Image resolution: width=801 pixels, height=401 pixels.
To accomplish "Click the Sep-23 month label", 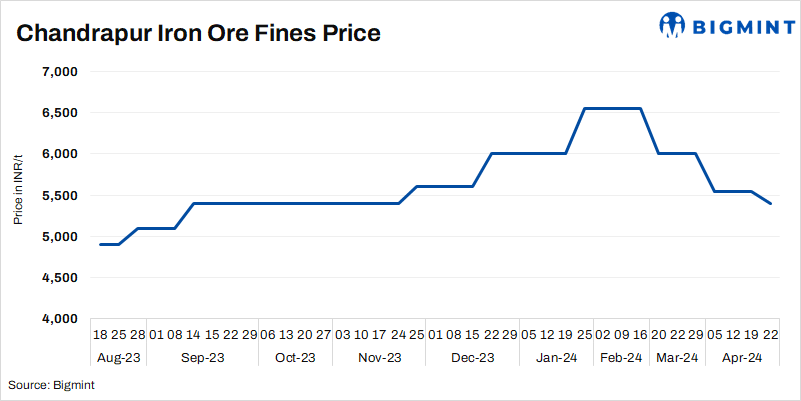I will [x=203, y=358].
